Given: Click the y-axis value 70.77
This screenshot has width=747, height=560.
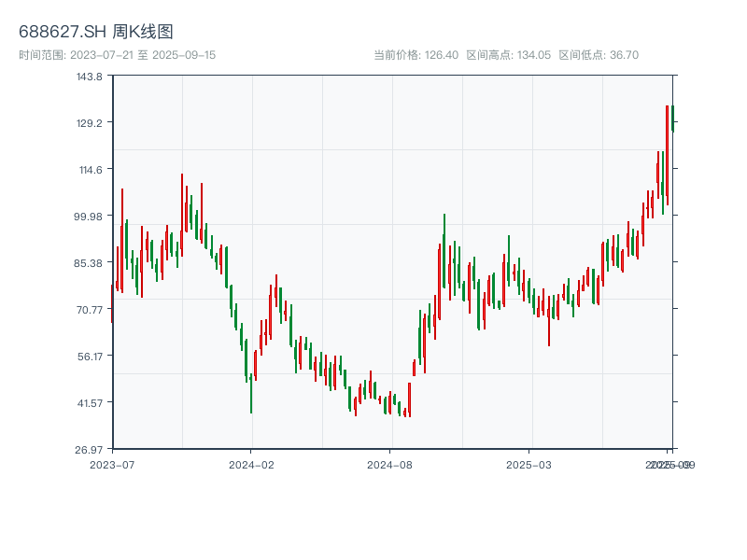Looking at the screenshot, I should click(x=90, y=310).
